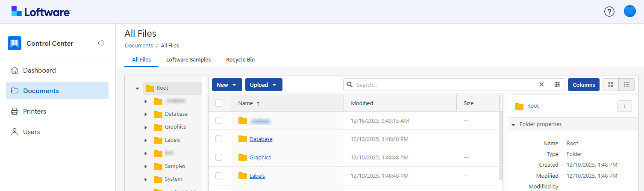Viewport: 644px width, 191px height.
Task: Tick the select-all checkbox in header
Action: (x=219, y=103)
